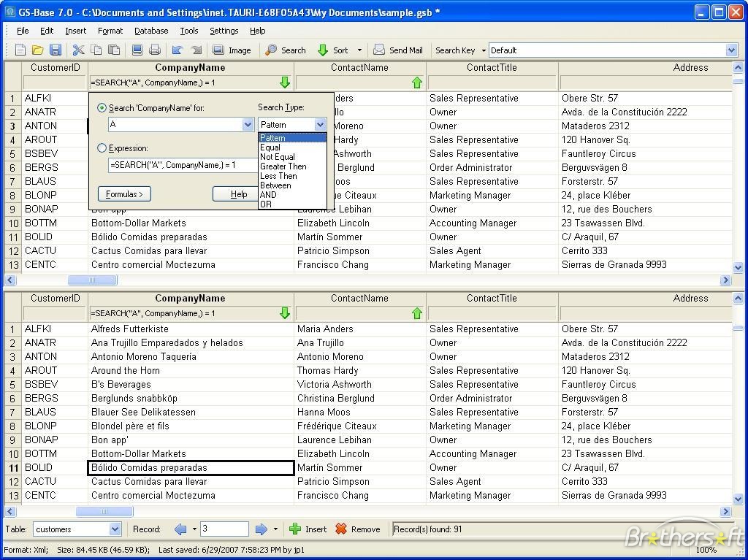
Task: Click lower pane CompanyName green down arrow
Action: [285, 313]
